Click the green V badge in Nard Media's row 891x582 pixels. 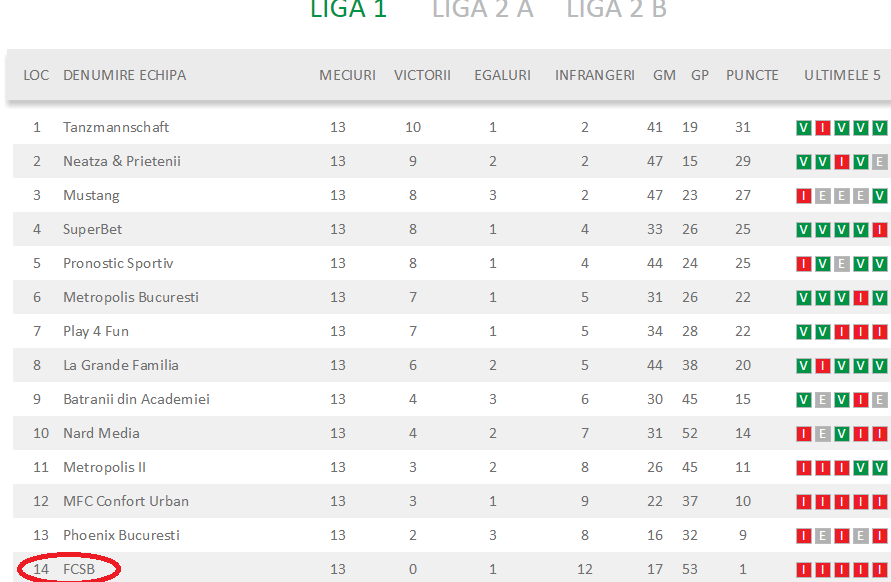(841, 434)
